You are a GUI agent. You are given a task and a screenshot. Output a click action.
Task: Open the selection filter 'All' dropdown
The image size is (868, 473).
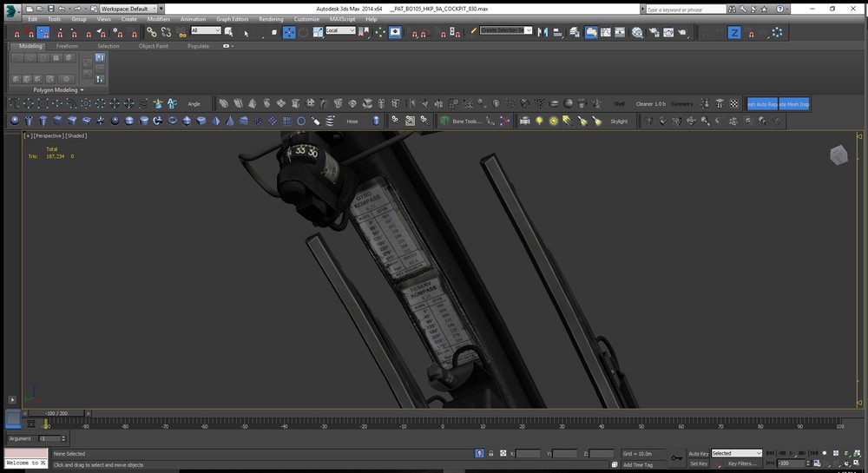click(x=205, y=30)
